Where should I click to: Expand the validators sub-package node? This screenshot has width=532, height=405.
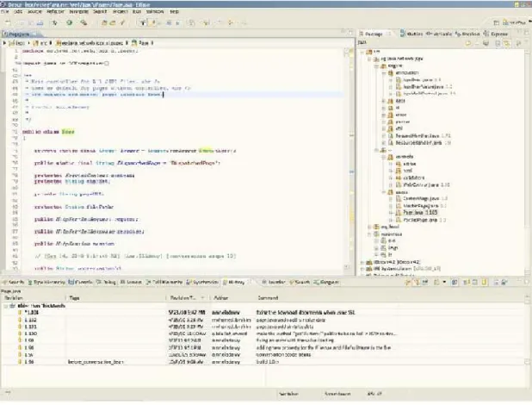click(x=391, y=178)
